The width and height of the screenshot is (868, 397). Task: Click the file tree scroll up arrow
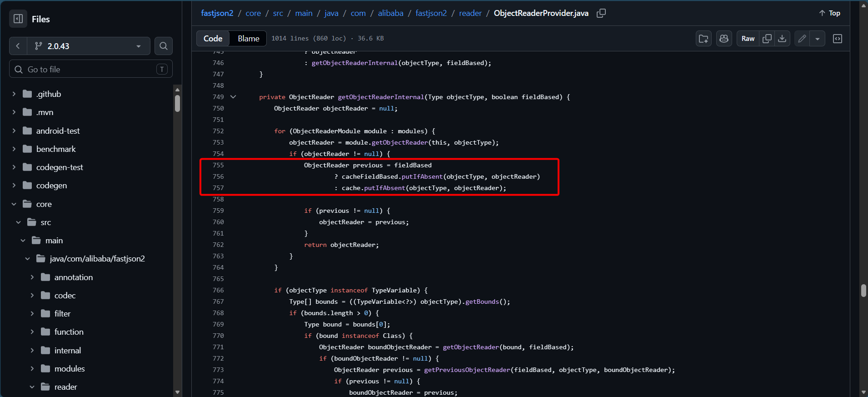click(177, 89)
